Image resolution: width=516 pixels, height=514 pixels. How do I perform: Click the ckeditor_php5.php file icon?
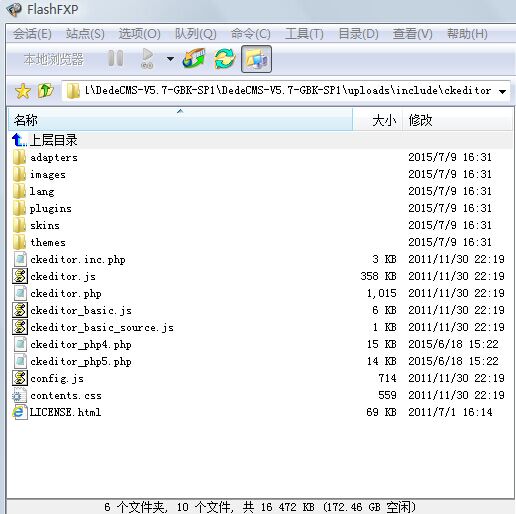tap(20, 361)
